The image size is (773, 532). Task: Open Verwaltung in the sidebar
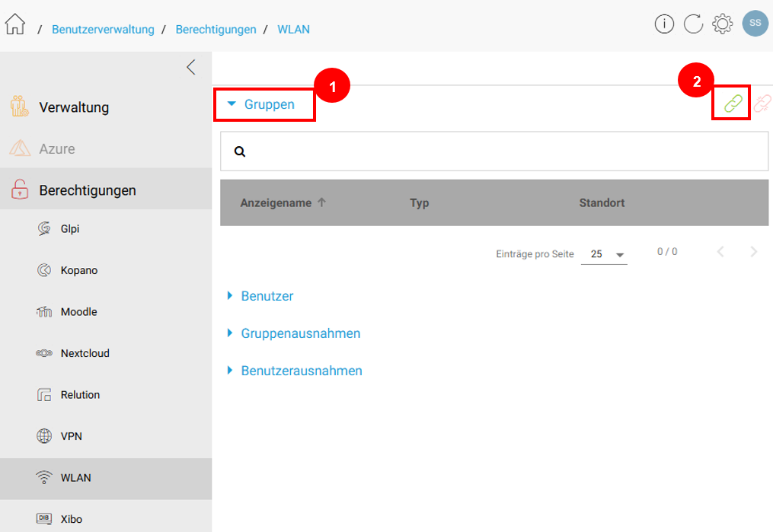tap(74, 107)
